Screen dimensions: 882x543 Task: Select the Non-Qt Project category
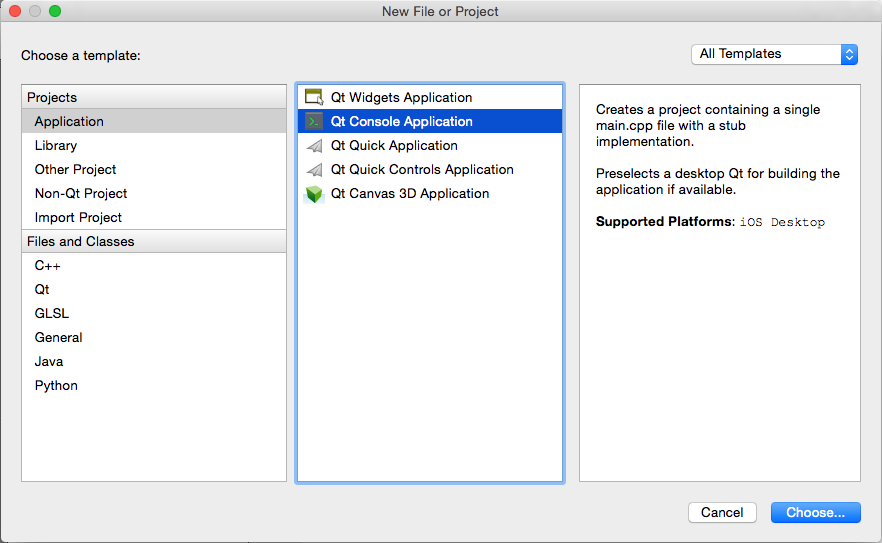coord(154,194)
